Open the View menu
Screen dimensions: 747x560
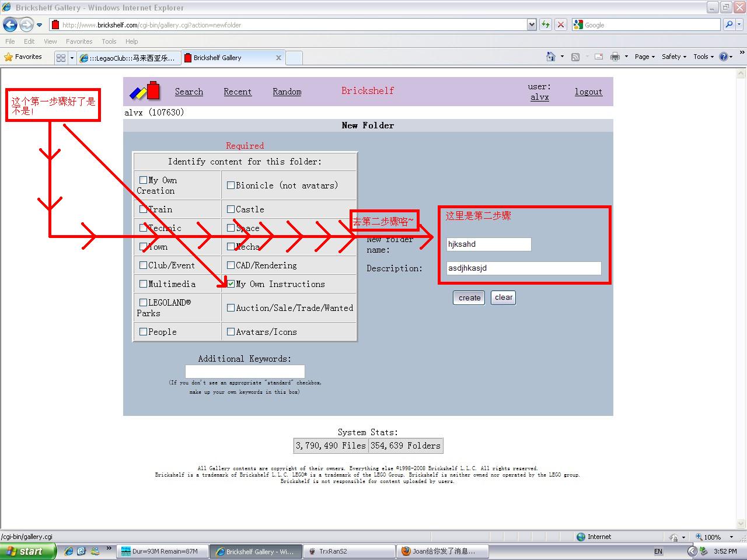coord(50,41)
